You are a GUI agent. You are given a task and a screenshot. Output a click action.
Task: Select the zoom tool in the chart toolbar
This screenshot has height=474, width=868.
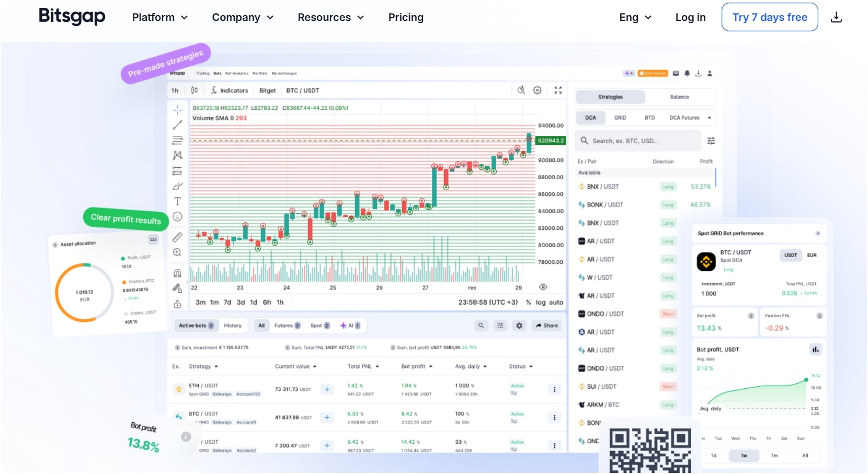[177, 252]
